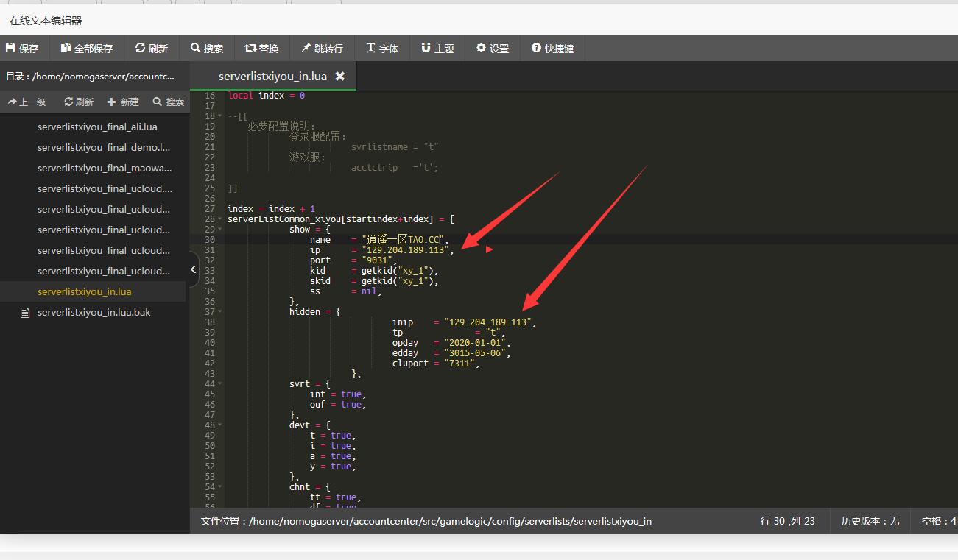
Task: Create new file with 新建 button
Action: 123,102
